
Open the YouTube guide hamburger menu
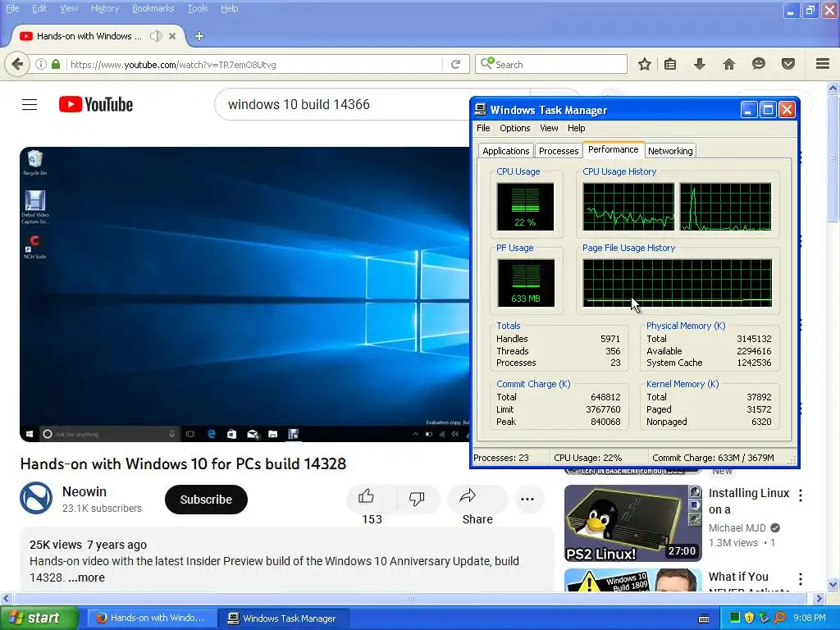30,104
